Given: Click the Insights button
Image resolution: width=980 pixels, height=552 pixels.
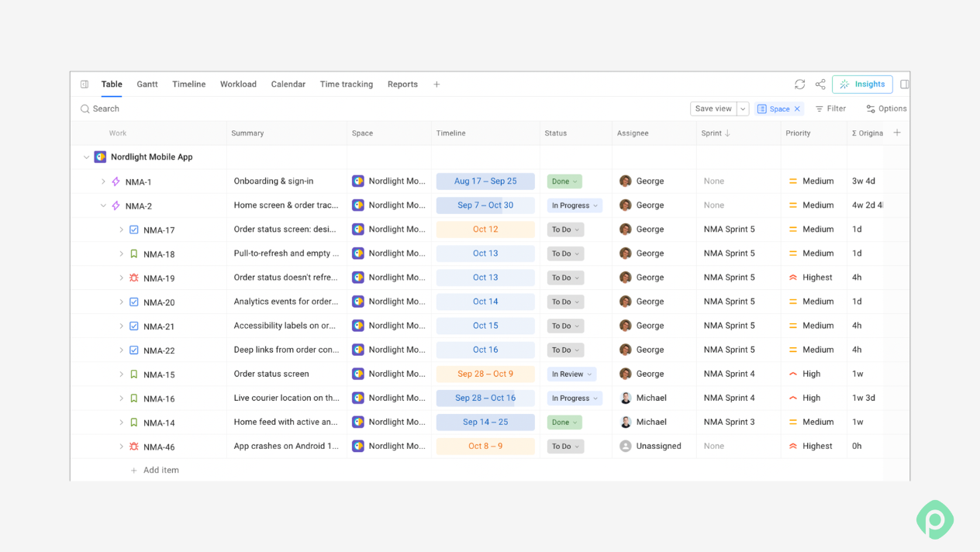Looking at the screenshot, I should coord(862,85).
